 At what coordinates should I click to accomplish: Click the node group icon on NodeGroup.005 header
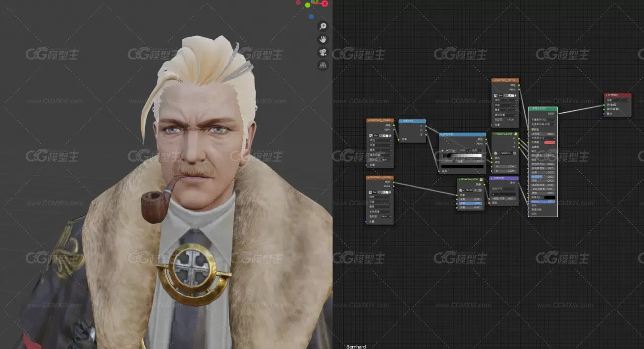coord(516,134)
